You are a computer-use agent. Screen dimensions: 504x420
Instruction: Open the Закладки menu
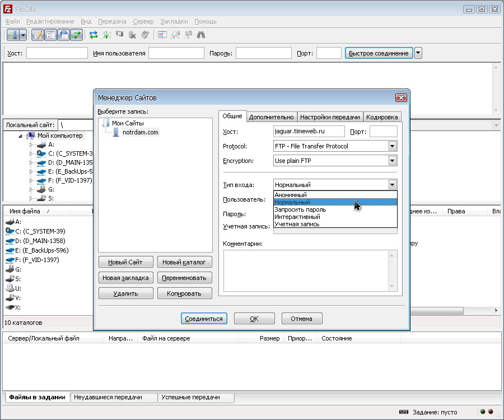pos(174,21)
